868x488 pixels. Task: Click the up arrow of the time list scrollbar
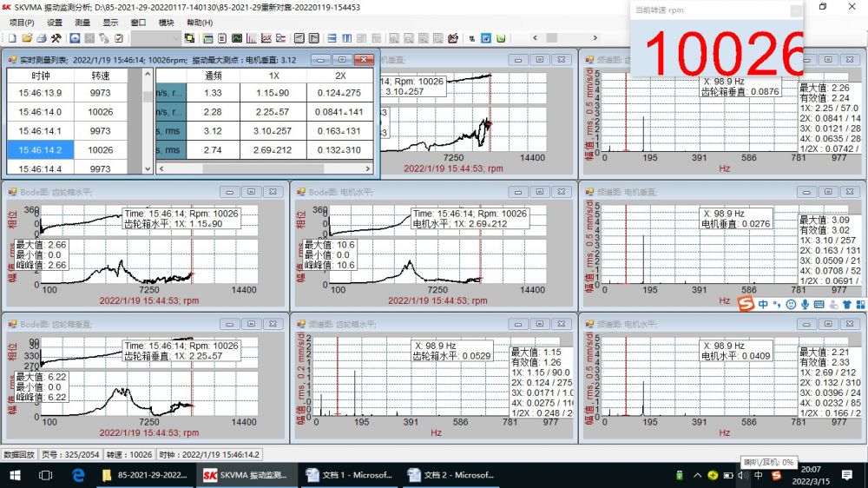point(148,74)
